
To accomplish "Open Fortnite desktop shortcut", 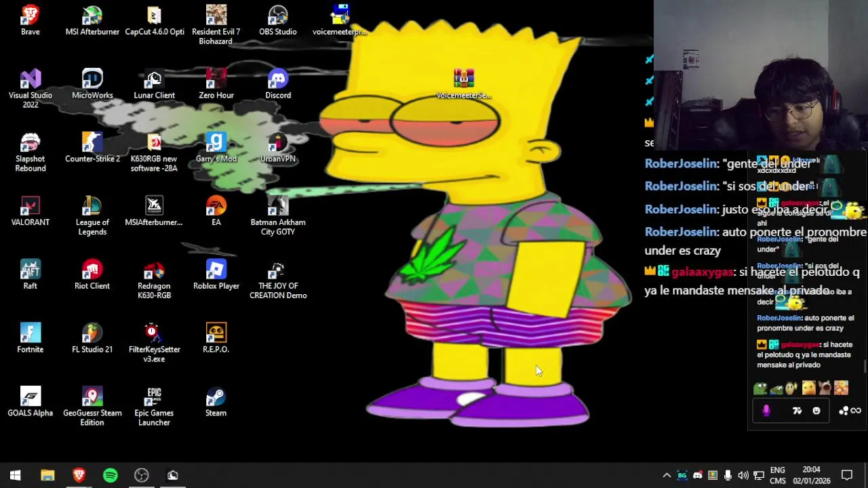I will (30, 338).
